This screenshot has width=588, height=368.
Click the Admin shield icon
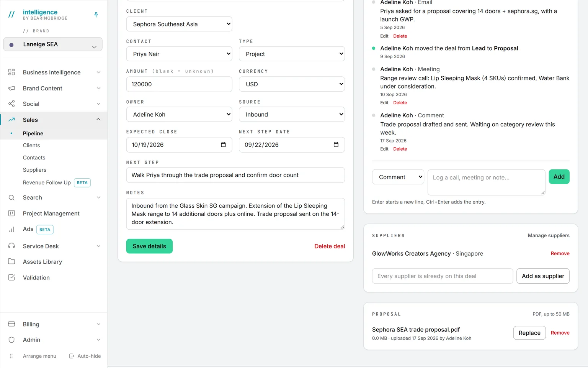(11, 340)
